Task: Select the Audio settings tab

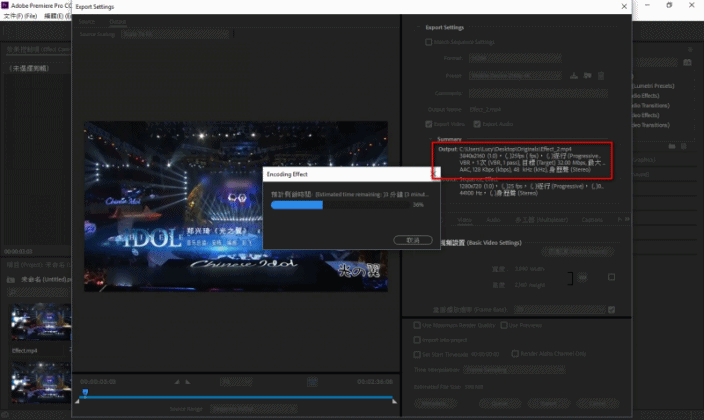Action: [493, 220]
